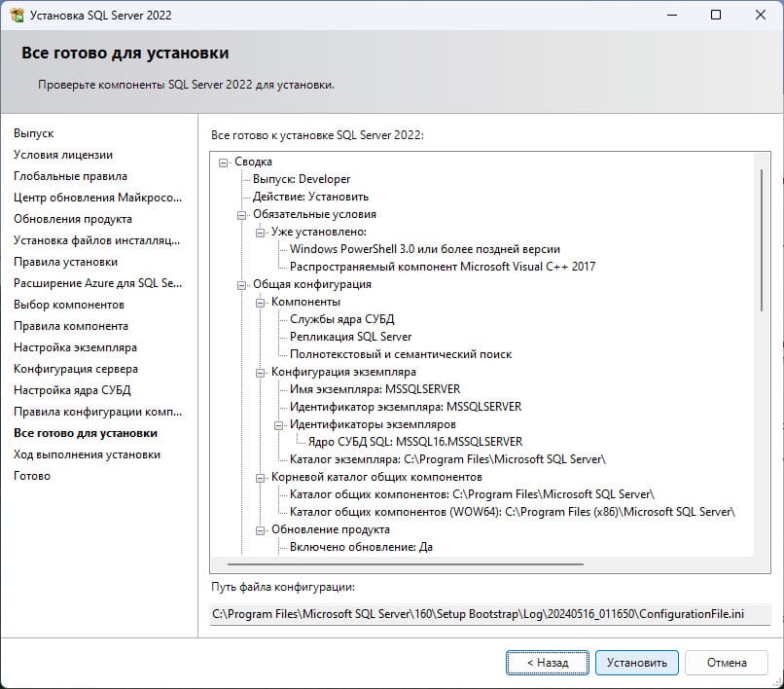Viewport: 784px width, 689px height.
Task: Click the SQL Server setup title bar icon
Action: point(17,15)
